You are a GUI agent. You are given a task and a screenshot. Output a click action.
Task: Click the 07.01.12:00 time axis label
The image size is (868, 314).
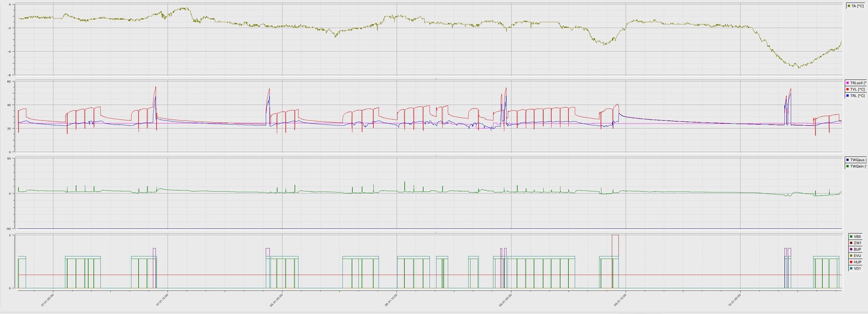click(162, 299)
